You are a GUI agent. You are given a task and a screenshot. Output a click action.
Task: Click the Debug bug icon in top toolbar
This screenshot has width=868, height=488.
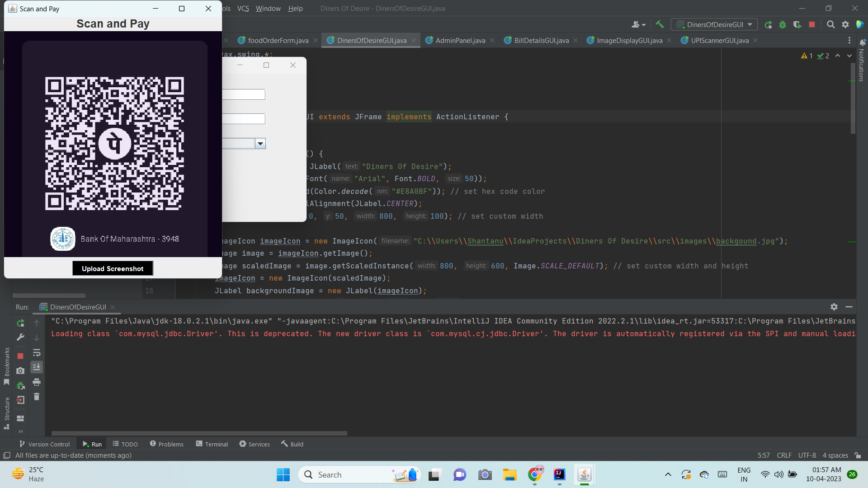[x=783, y=24]
